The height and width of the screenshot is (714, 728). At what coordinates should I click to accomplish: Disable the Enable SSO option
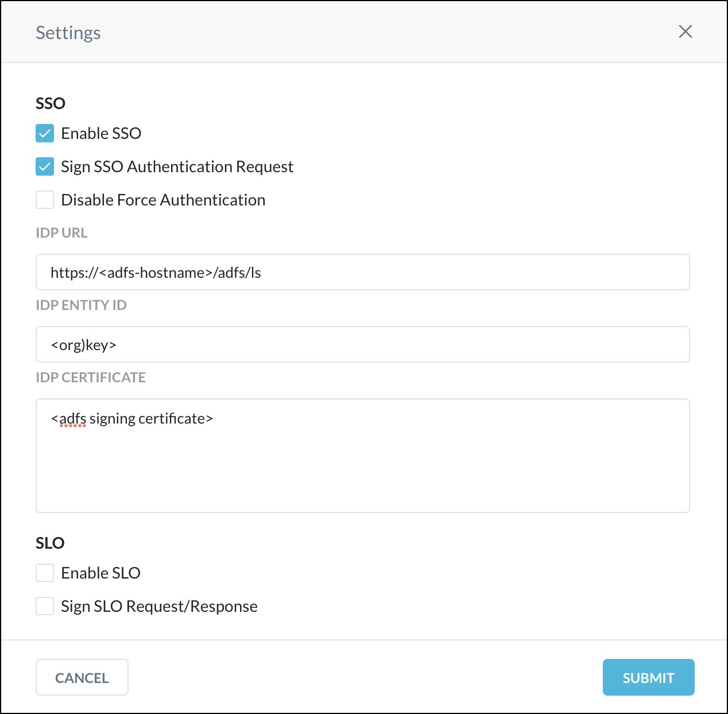(x=44, y=133)
